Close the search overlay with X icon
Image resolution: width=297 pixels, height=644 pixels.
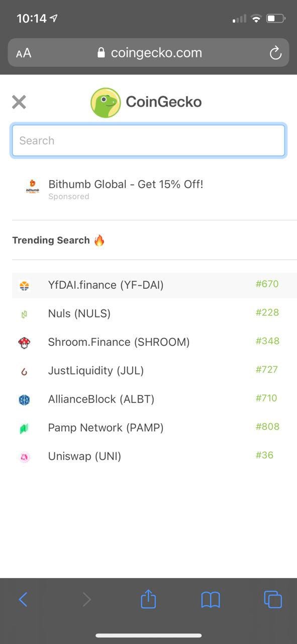click(x=19, y=102)
